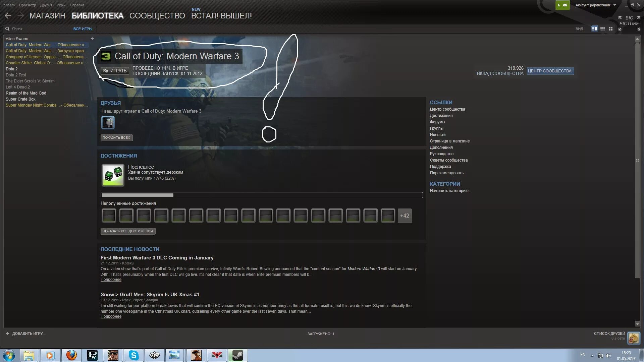644x362 pixels.
Task: Open ВСТАЛ! ВЫШЕЛ! tab
Action: tap(221, 16)
